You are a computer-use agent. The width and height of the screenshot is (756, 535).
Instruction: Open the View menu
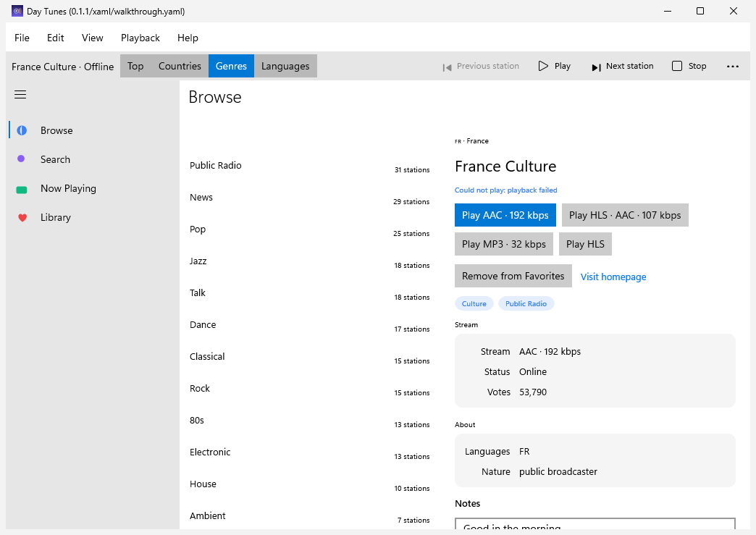tap(92, 38)
